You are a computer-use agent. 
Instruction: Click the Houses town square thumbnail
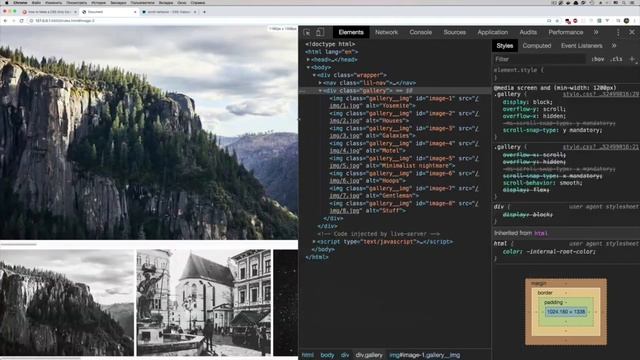[x=204, y=303]
